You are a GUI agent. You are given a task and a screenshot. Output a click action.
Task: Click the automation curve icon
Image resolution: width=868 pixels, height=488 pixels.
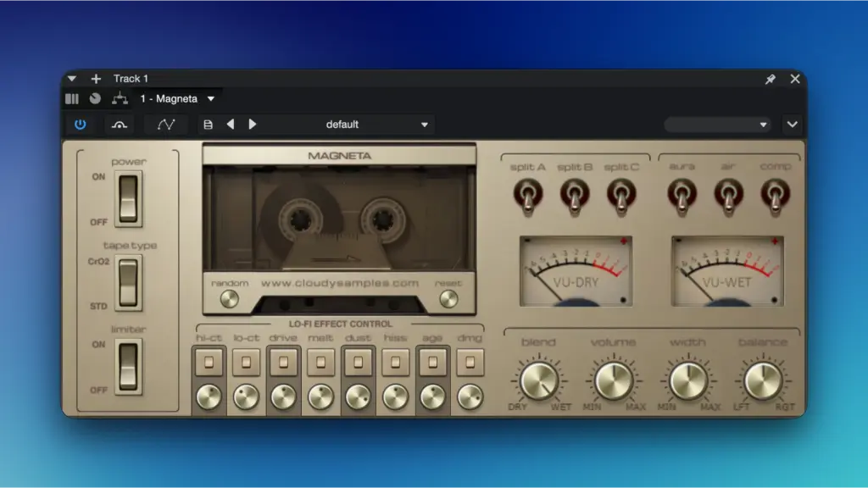point(166,125)
